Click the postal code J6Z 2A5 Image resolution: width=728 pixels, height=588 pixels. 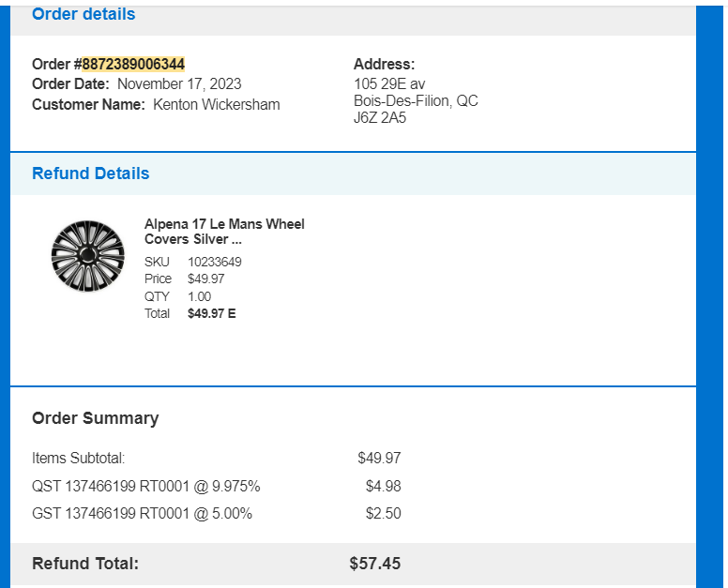[380, 118]
